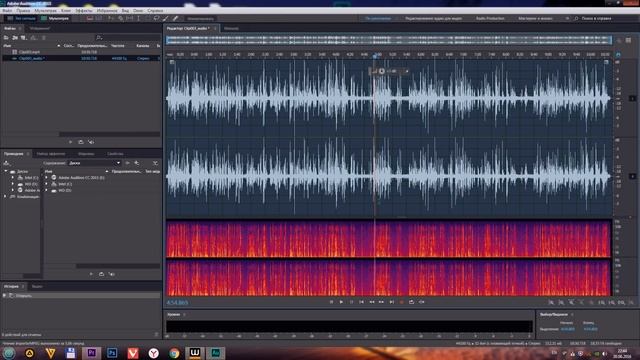The height and width of the screenshot is (360, 640).
Task: Select the Lasso Selection tool
Action: click(156, 18)
